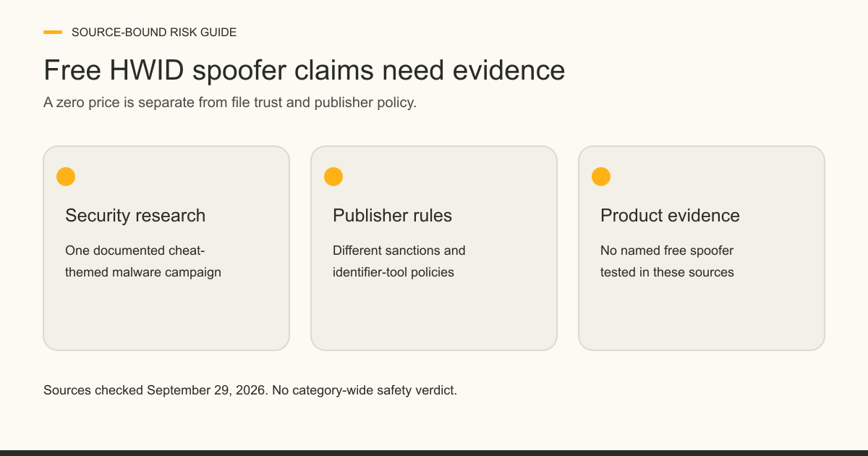The image size is (868, 456).
Task: Click 'One documented cheat-themed malware campaign' text
Action: [143, 261]
